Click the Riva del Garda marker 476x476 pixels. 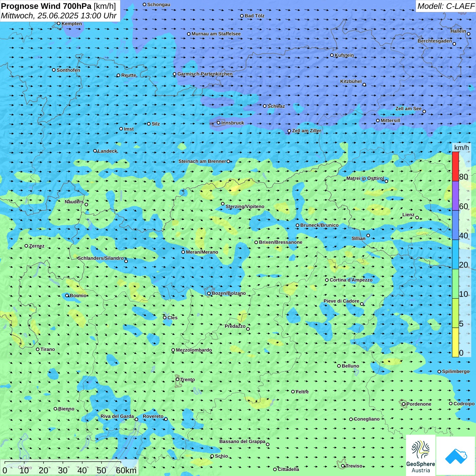click(136, 419)
